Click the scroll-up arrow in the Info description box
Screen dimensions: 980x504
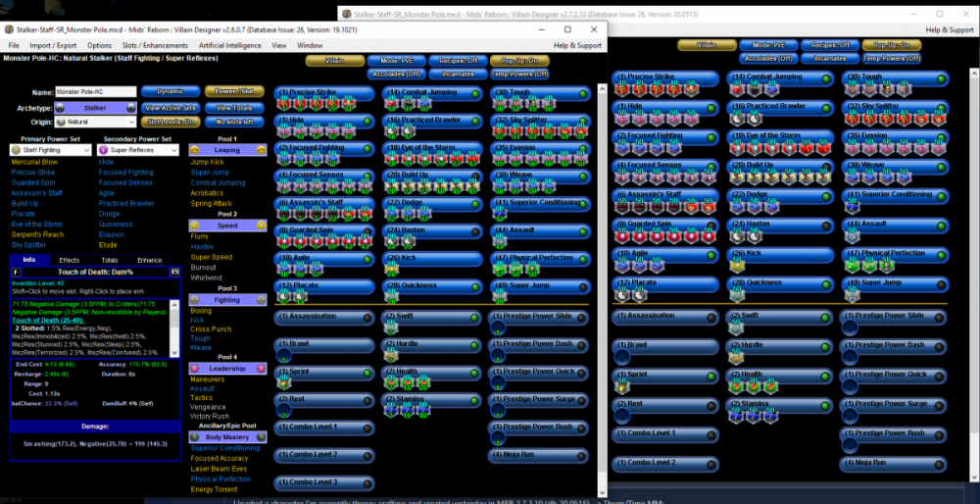pyautogui.click(x=175, y=305)
